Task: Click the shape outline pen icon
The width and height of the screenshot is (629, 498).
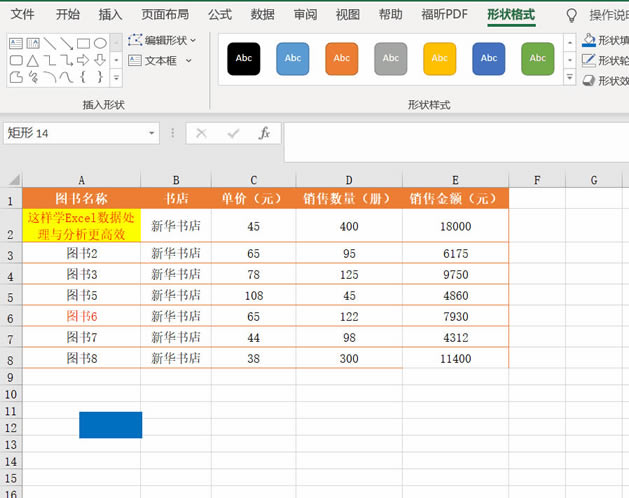Action: (589, 60)
